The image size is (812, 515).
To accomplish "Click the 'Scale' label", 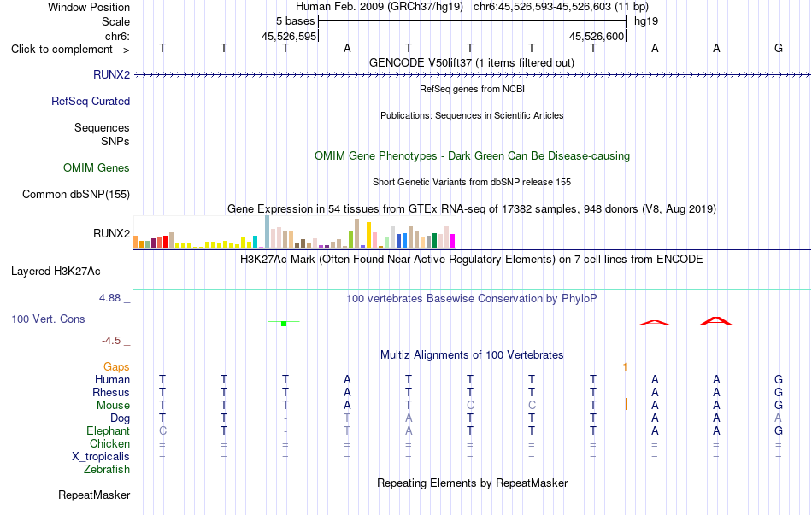I will click(x=115, y=21).
